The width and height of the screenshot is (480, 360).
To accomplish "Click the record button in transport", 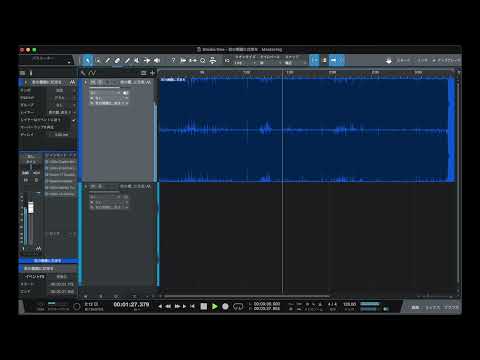I will (225, 306).
